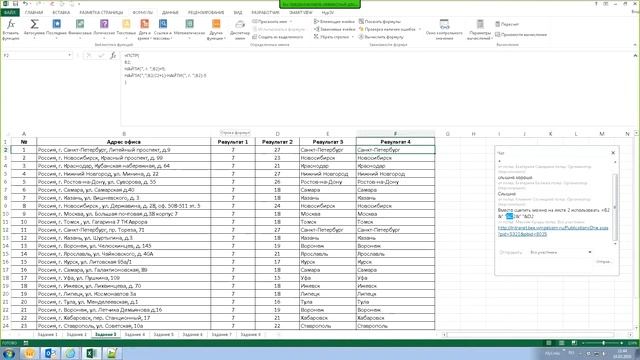Select the cell with Санкт-Петербург under Результат 4
The height and width of the screenshot is (360, 640).
[x=395, y=150]
